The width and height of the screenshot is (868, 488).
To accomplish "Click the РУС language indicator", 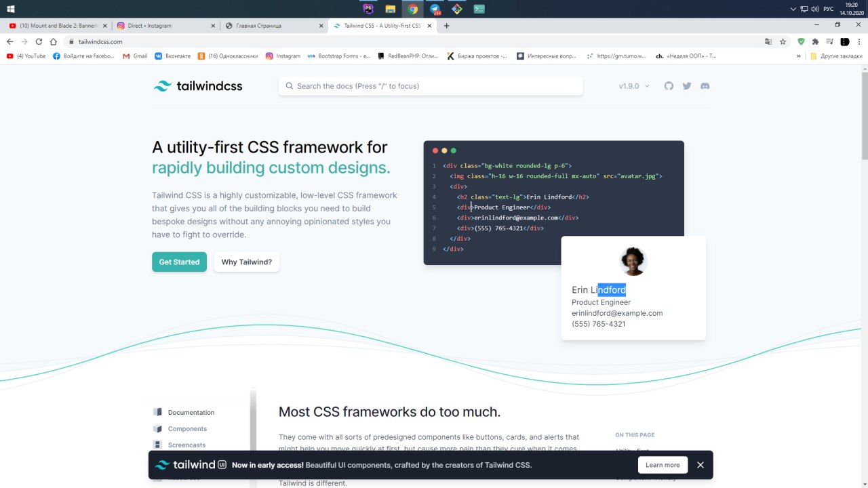I will [x=829, y=9].
